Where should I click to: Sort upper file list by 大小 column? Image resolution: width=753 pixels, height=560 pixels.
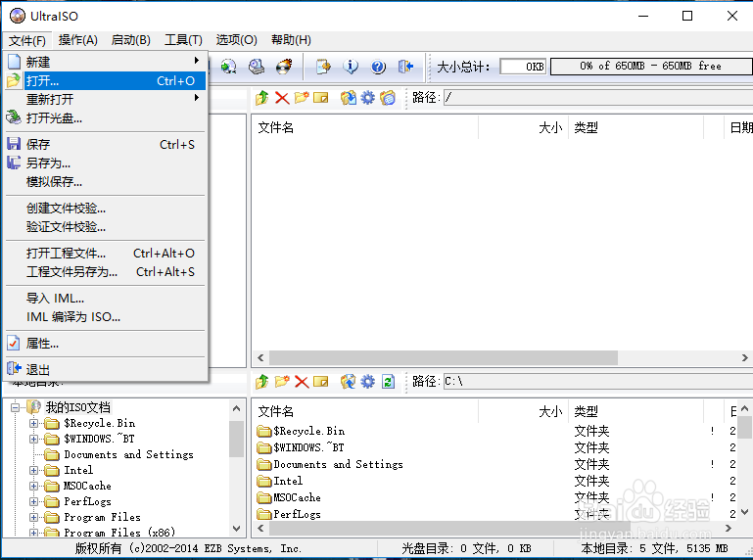click(x=524, y=127)
